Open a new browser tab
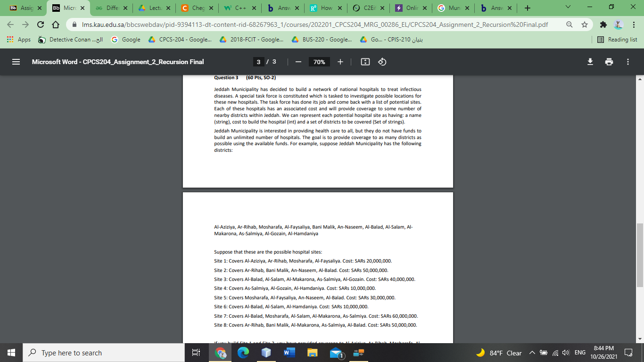This screenshot has height=362, width=644. point(527,8)
